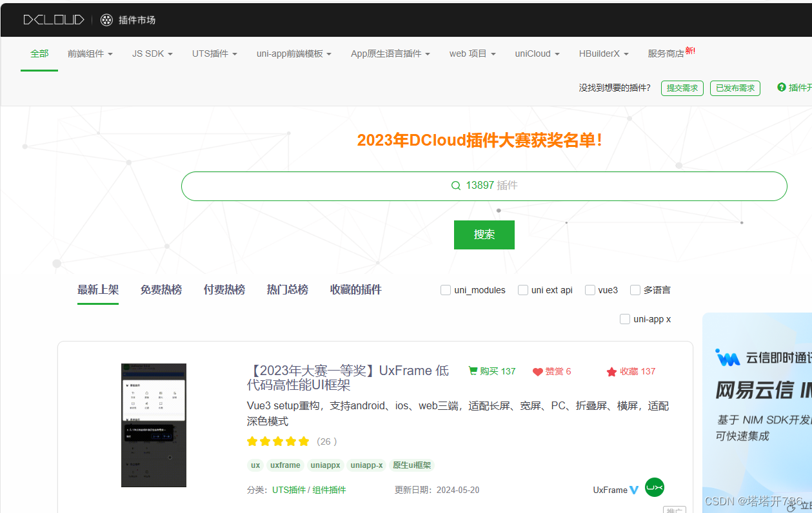Click the DCloud logo in the header
This screenshot has width=812, height=513.
click(54, 20)
